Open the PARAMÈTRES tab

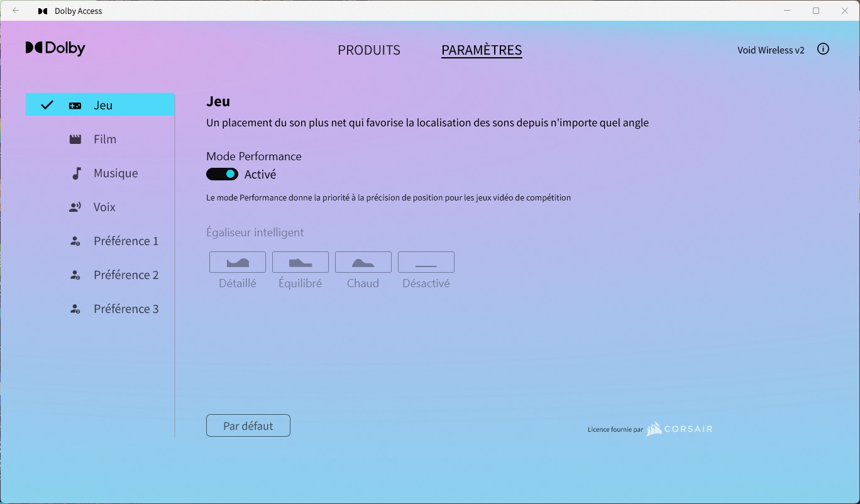coord(482,50)
